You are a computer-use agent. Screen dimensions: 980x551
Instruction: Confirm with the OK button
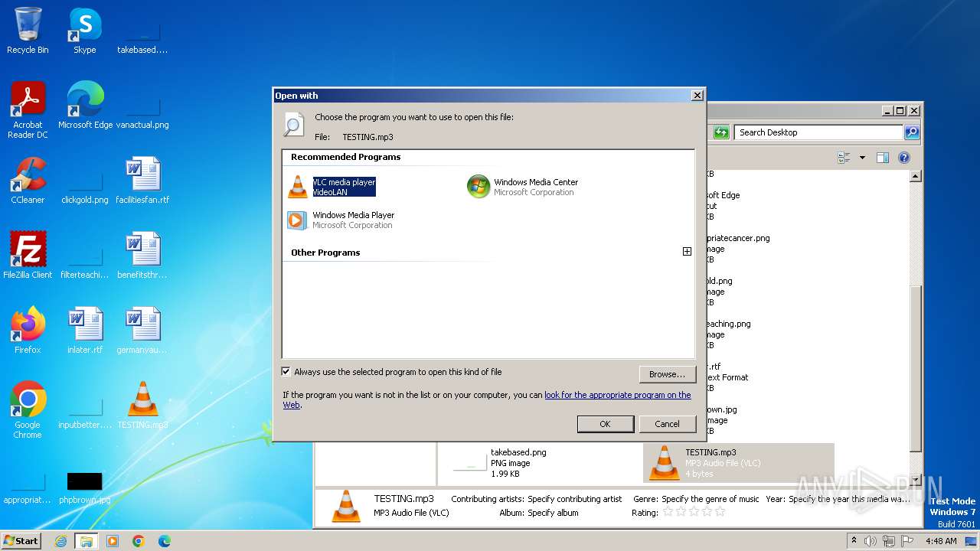click(605, 424)
